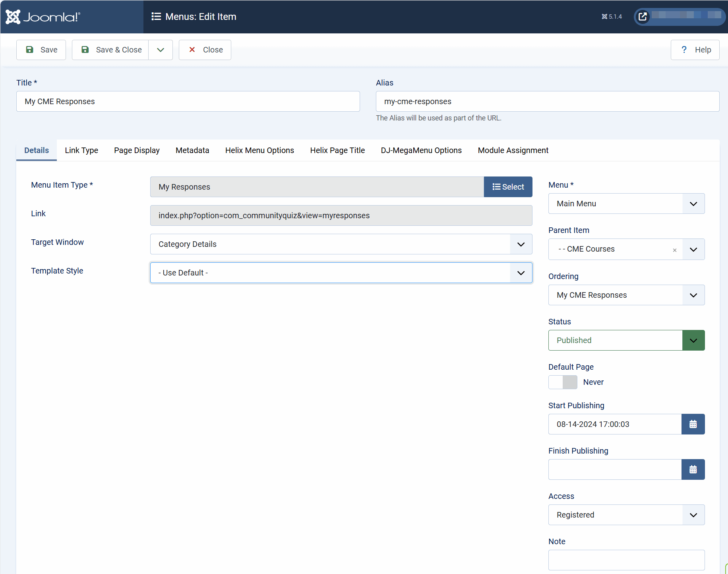Focus the Alias input field
Image resolution: width=728 pixels, height=574 pixels.
point(547,101)
